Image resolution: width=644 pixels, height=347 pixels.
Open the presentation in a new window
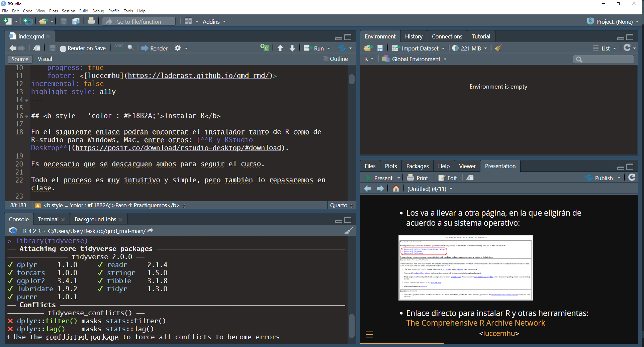(470, 178)
